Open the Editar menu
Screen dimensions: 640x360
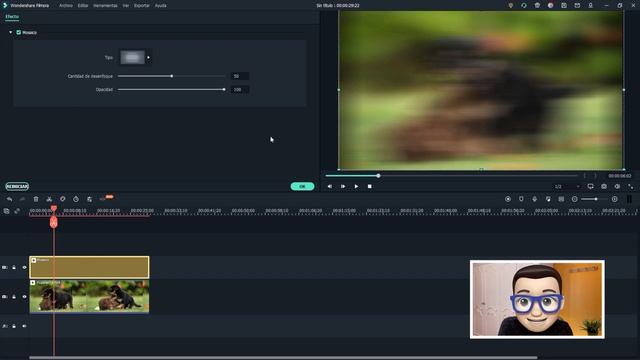coord(83,6)
